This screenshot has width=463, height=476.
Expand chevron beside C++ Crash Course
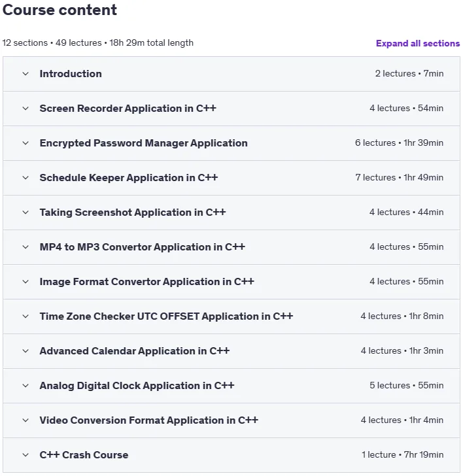26,455
